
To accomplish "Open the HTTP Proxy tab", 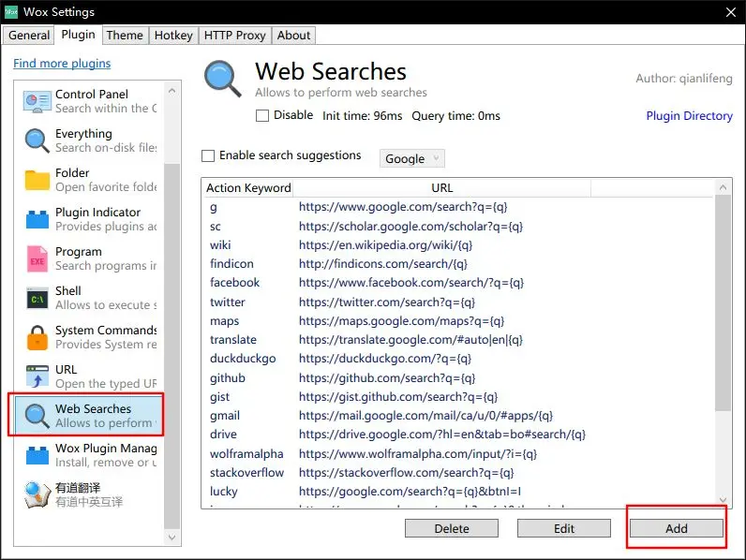I will point(235,36).
